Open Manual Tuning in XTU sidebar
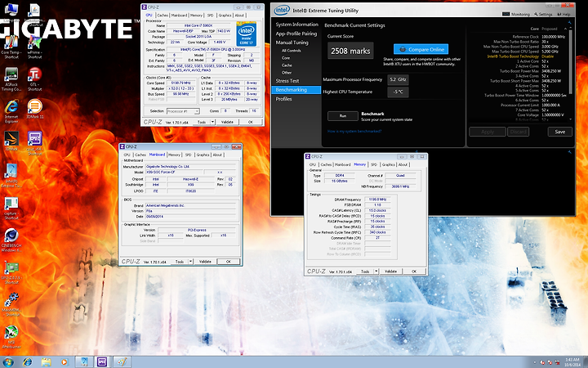Screen dimensions: 588x368 click(x=292, y=43)
